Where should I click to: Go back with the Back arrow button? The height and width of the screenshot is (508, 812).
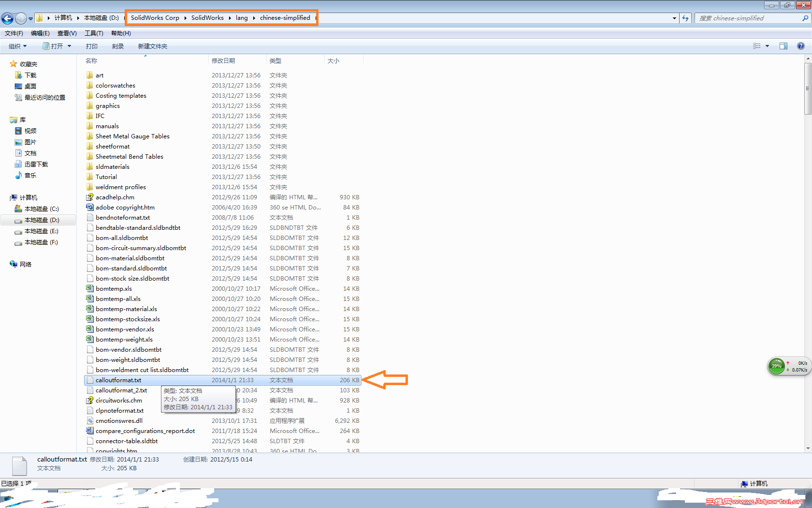pyautogui.click(x=8, y=18)
